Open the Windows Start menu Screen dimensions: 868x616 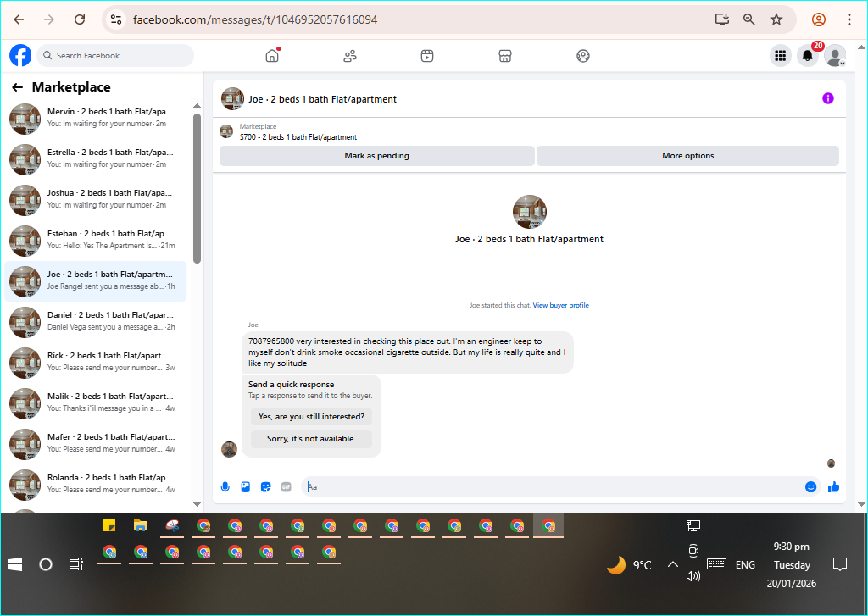(x=15, y=564)
